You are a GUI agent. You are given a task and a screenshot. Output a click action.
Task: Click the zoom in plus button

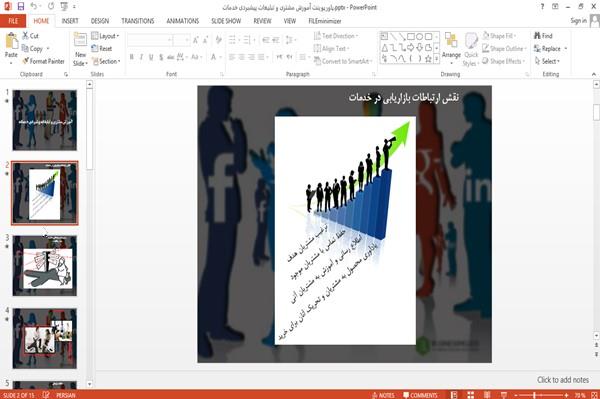tap(566, 395)
